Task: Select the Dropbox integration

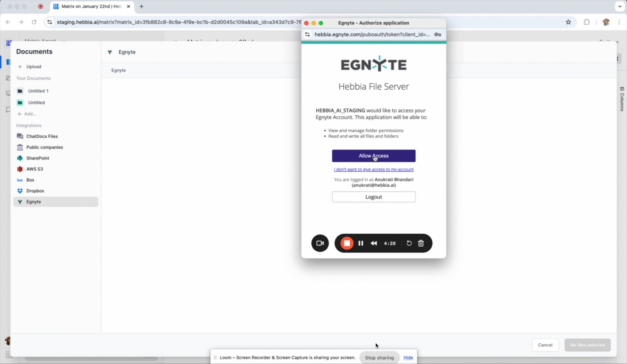Action: point(35,191)
